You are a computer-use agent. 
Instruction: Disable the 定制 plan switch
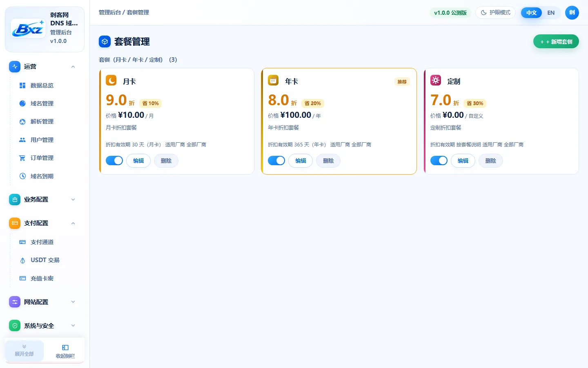click(x=439, y=161)
